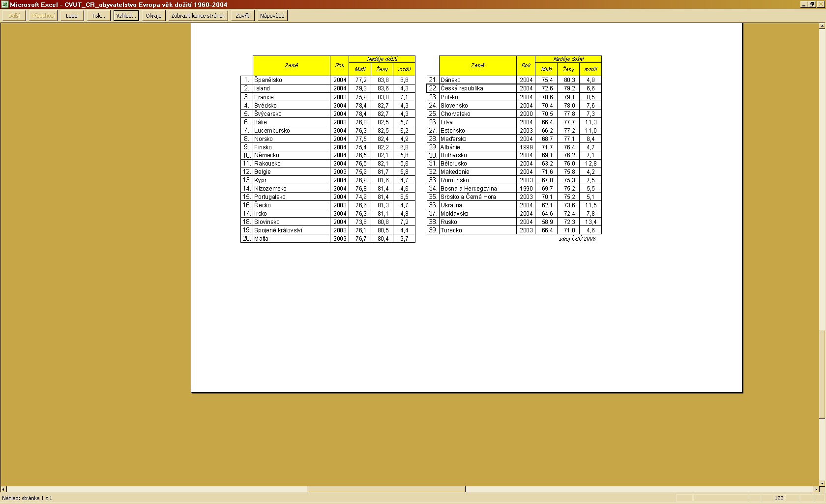Click the left table Země header
Screen dimensions: 826x504
pos(292,65)
